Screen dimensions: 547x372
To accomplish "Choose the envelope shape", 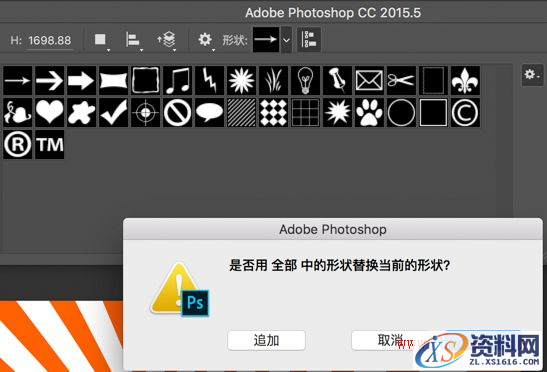I will 369,81.
